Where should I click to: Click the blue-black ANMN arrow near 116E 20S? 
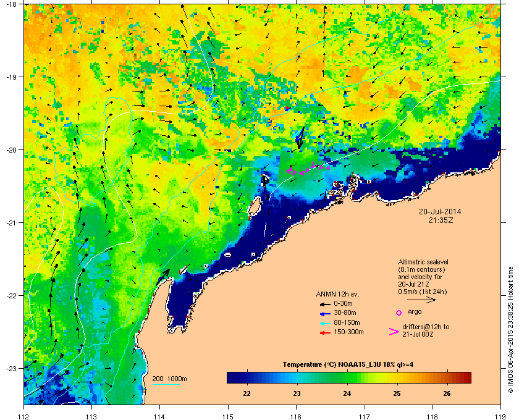point(300,138)
